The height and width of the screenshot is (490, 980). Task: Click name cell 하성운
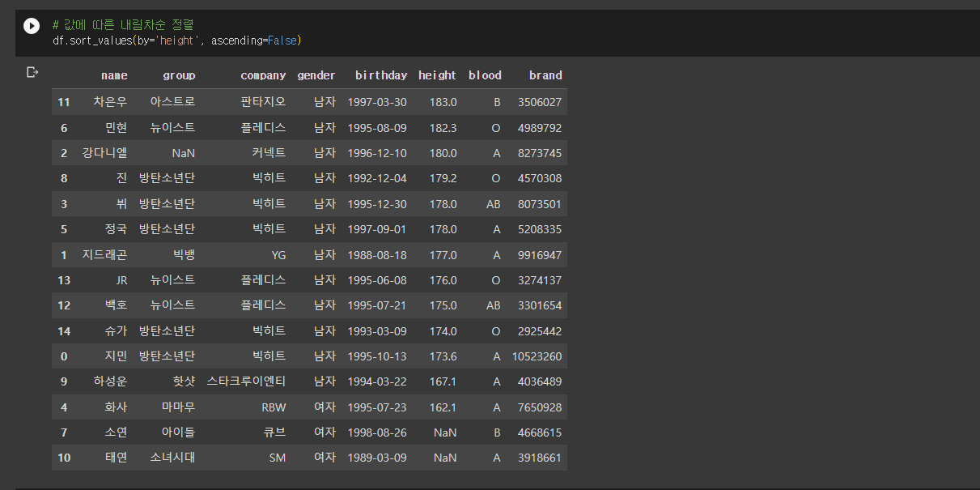coord(110,381)
